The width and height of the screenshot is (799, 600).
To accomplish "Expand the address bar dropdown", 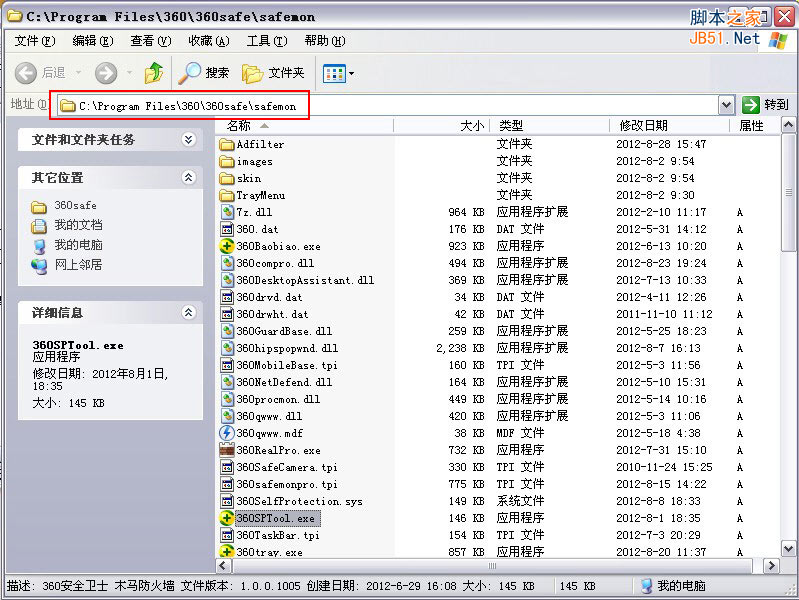I will pos(726,106).
